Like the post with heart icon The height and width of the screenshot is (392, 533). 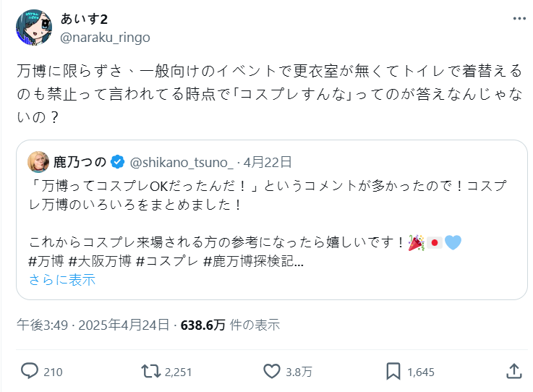coord(272,372)
